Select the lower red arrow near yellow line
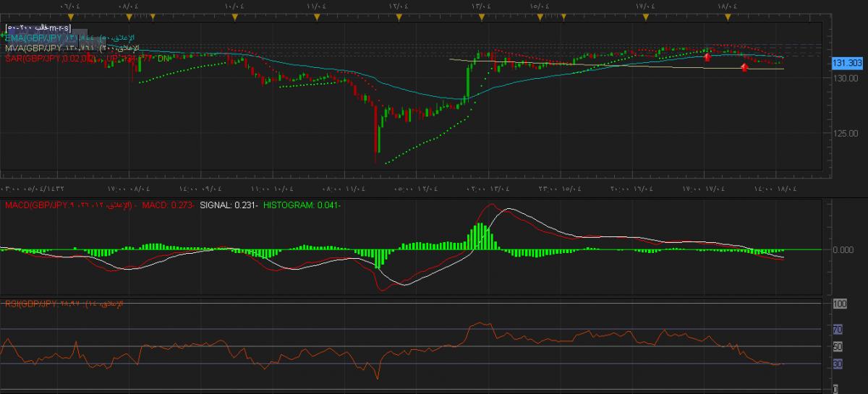Viewport: 868px width, 394px height. point(744,67)
